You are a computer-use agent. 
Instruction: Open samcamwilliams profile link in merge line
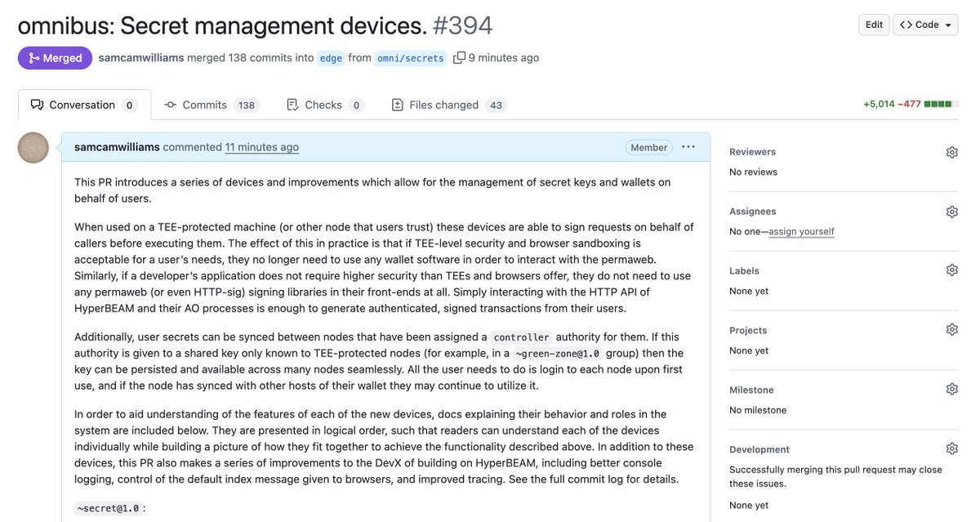click(x=140, y=58)
